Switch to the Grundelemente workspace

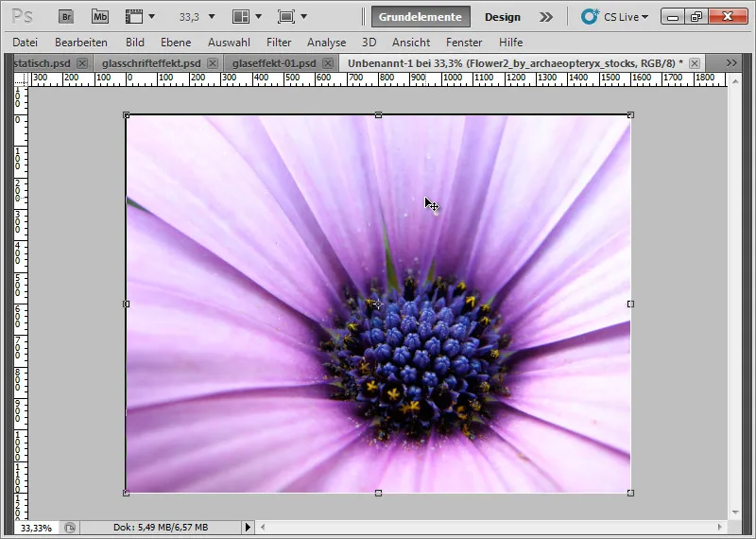(421, 17)
